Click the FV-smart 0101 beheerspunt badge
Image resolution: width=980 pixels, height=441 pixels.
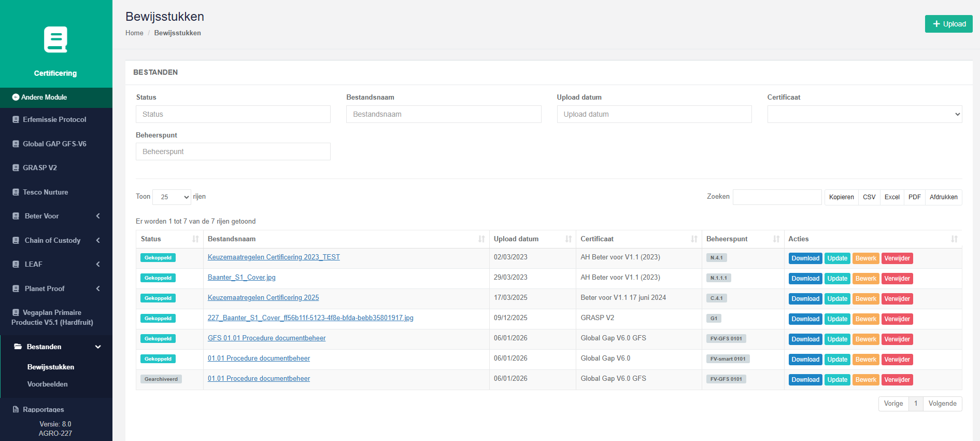pyautogui.click(x=728, y=359)
